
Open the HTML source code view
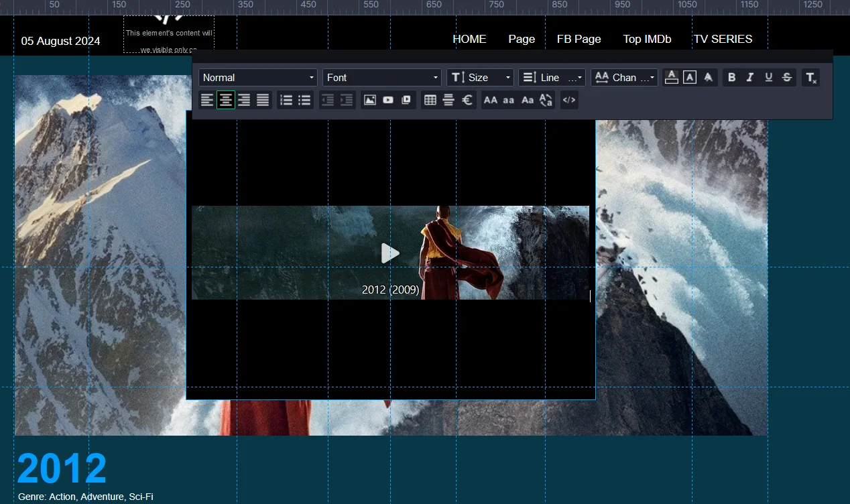[x=569, y=101]
